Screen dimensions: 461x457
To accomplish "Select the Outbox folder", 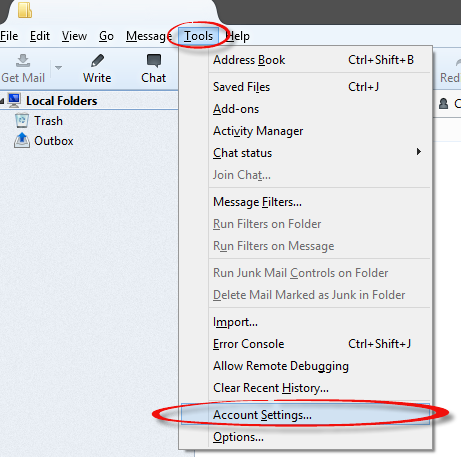I will (x=44, y=141).
